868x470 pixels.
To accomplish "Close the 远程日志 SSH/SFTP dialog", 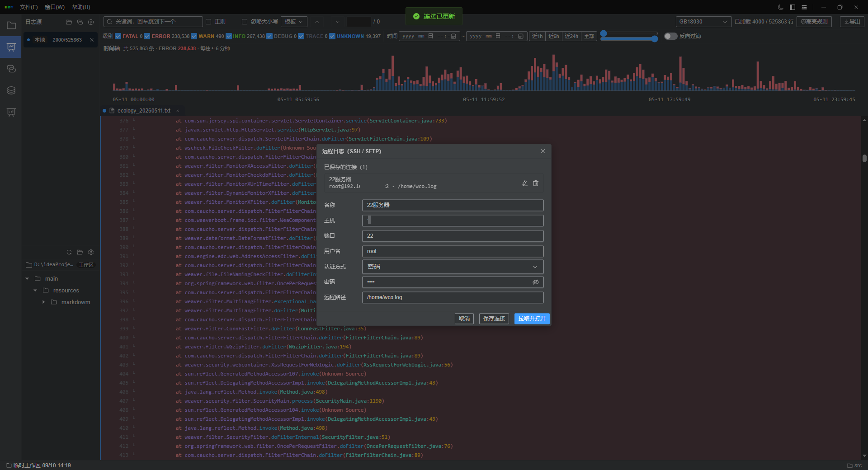I will click(x=543, y=151).
